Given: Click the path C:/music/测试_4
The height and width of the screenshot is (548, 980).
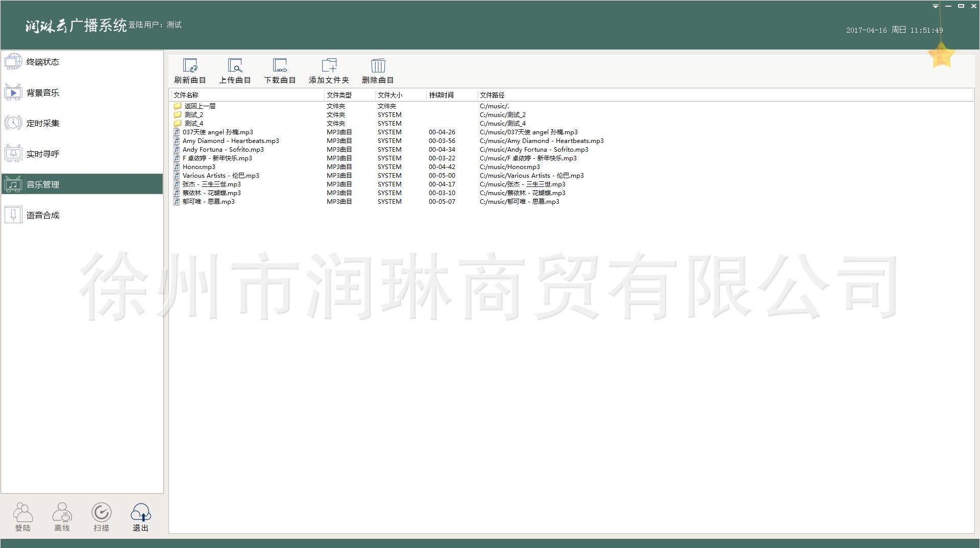Looking at the screenshot, I should coord(503,124).
